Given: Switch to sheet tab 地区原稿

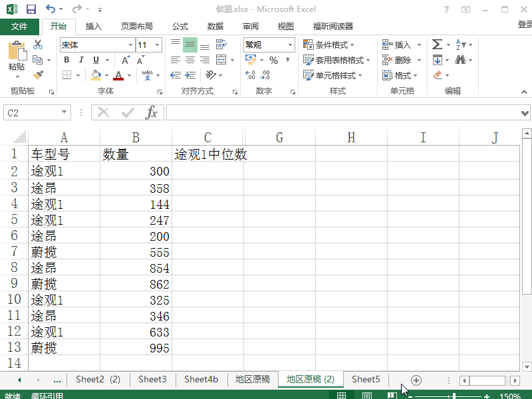Looking at the screenshot, I should 253,379.
